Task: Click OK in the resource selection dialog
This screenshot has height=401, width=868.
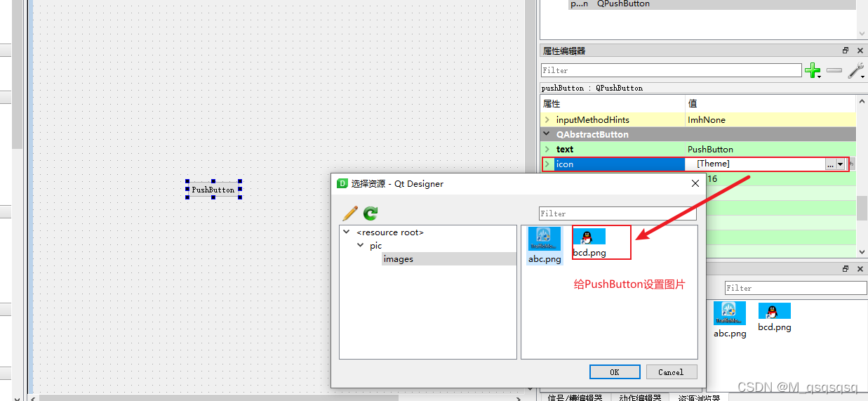Action: pos(615,372)
